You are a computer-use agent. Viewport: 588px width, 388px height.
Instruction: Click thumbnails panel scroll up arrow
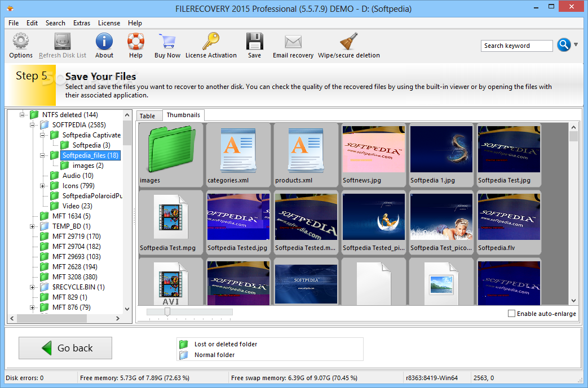click(573, 127)
